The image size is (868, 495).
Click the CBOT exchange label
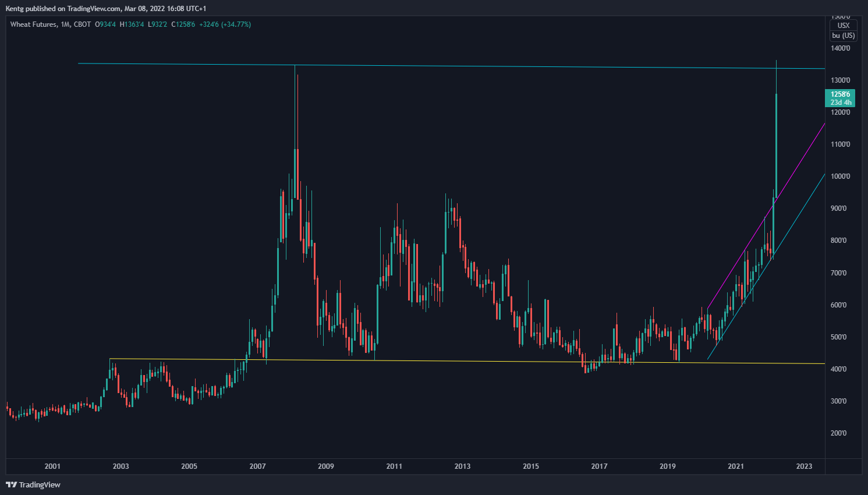click(82, 24)
